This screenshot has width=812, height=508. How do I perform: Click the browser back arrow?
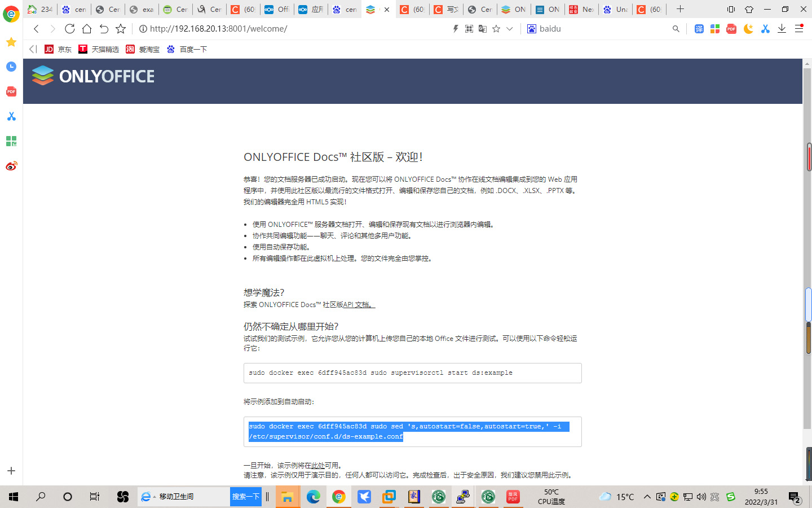pyautogui.click(x=36, y=29)
